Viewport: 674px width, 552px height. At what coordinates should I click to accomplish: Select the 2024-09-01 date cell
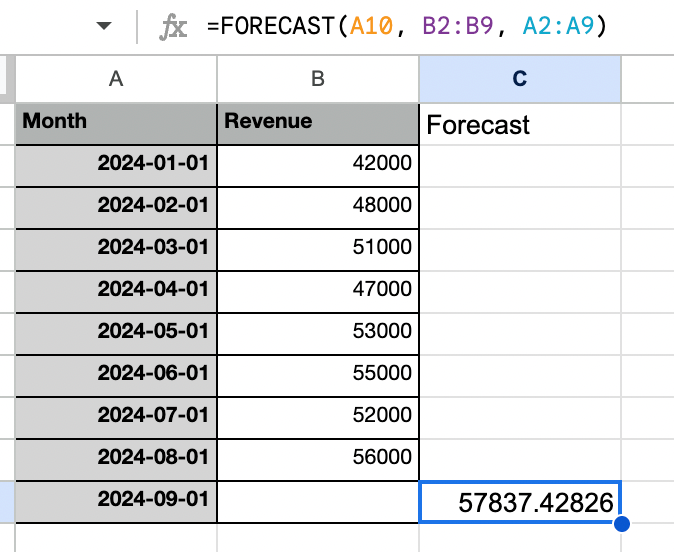pos(116,500)
